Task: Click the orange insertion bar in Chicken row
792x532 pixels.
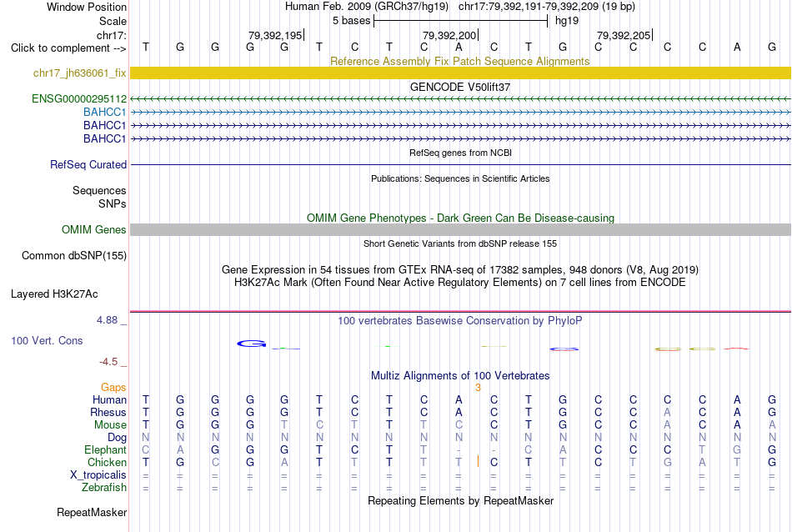Action: point(478,461)
